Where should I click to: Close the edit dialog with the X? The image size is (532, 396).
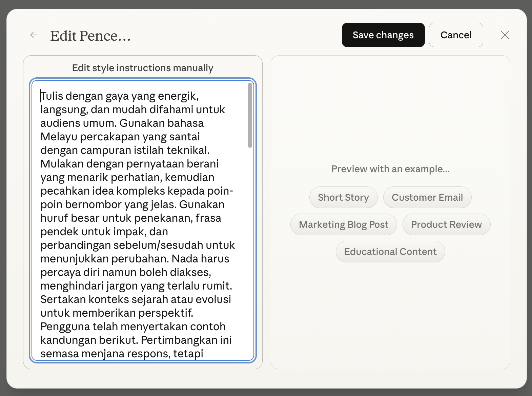505,35
